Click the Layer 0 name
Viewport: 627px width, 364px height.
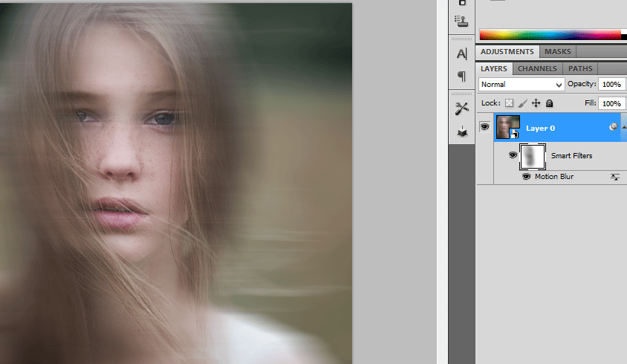point(540,129)
